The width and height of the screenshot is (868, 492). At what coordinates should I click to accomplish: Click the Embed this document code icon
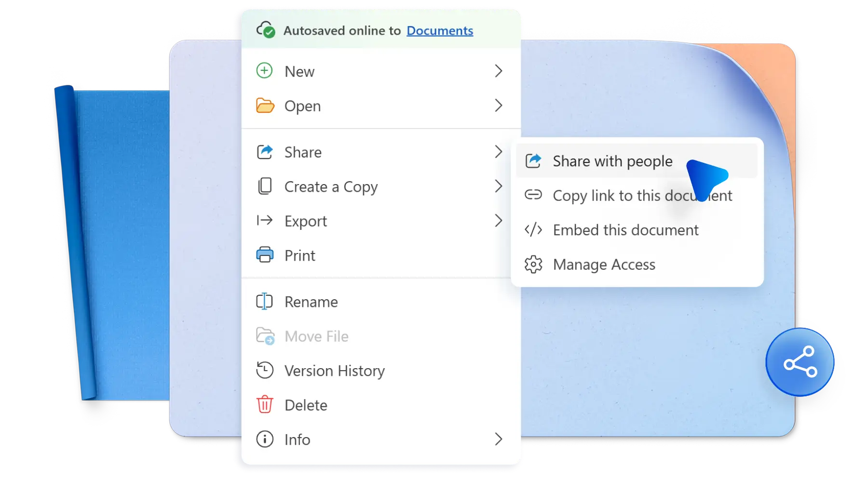533,230
